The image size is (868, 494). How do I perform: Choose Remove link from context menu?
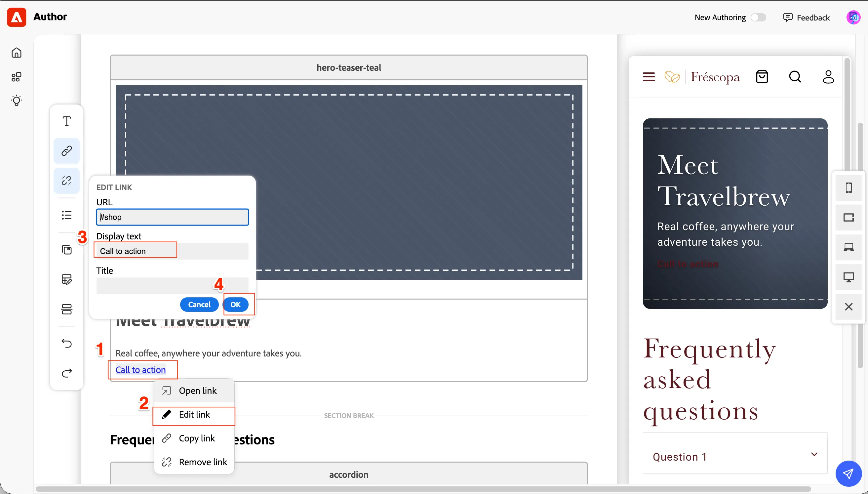(x=194, y=462)
